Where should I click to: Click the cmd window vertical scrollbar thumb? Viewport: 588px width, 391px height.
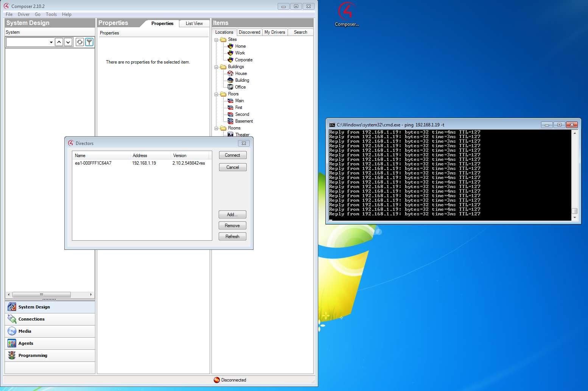click(x=575, y=211)
